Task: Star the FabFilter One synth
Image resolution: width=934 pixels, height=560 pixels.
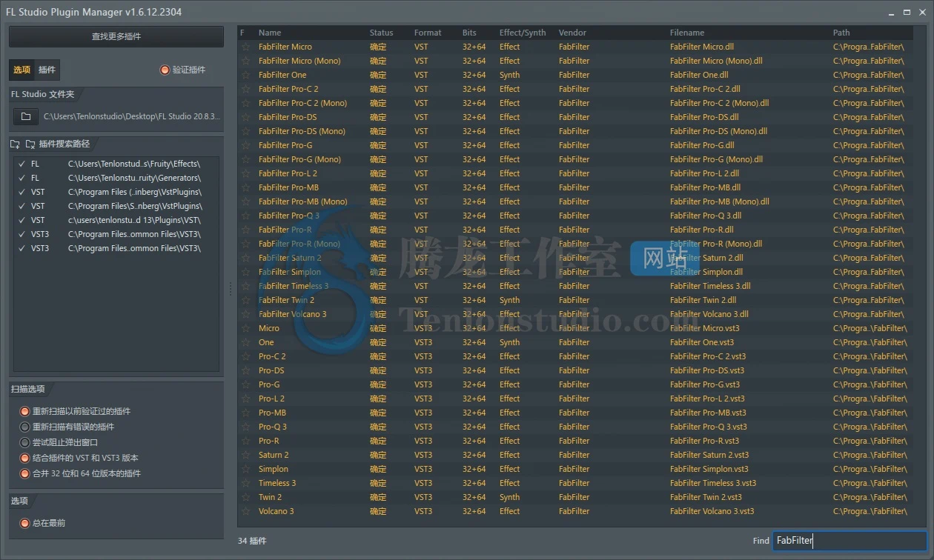Action: click(245, 75)
